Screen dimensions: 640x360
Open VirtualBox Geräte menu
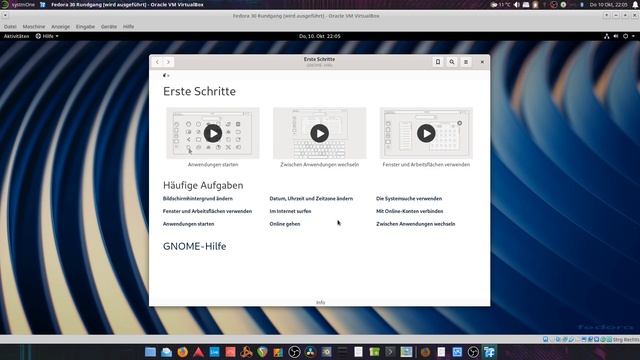(x=109, y=27)
